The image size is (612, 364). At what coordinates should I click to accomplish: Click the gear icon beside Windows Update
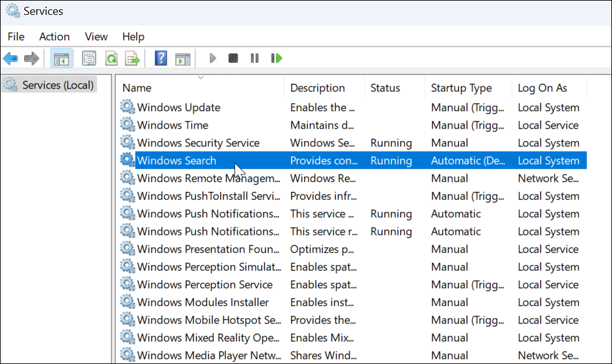[127, 107]
